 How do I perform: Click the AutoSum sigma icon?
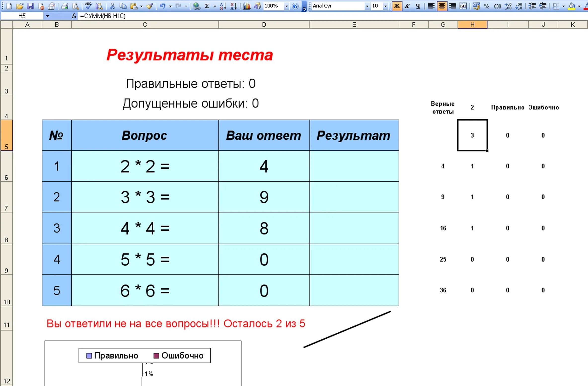pyautogui.click(x=207, y=6)
